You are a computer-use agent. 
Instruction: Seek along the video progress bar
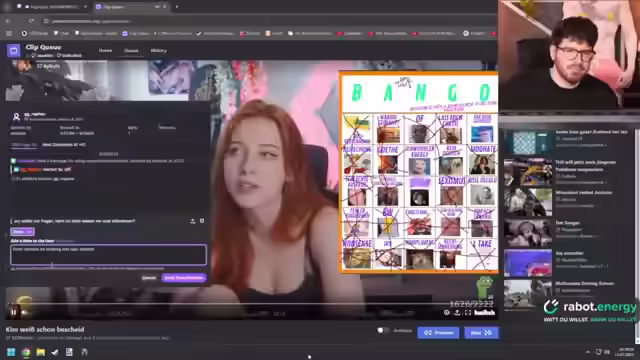(250, 304)
